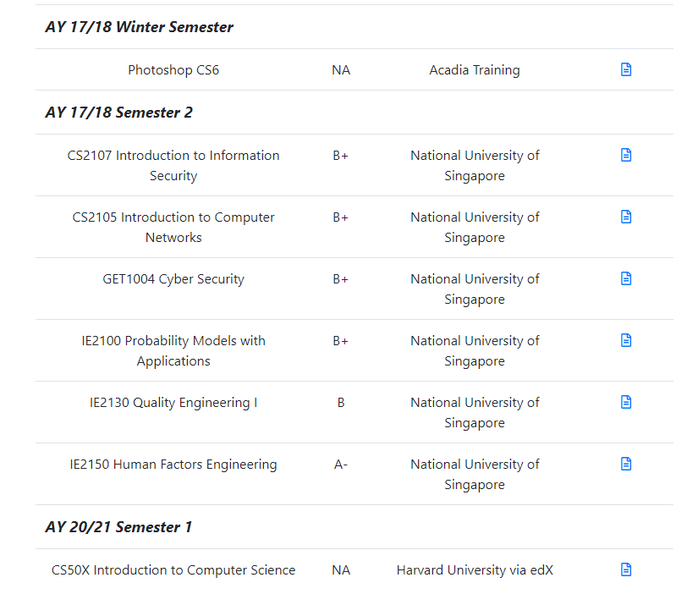This screenshot has height=616, width=676.
Task: Click CS50X Introduction to Computer Science text
Action: (173, 569)
